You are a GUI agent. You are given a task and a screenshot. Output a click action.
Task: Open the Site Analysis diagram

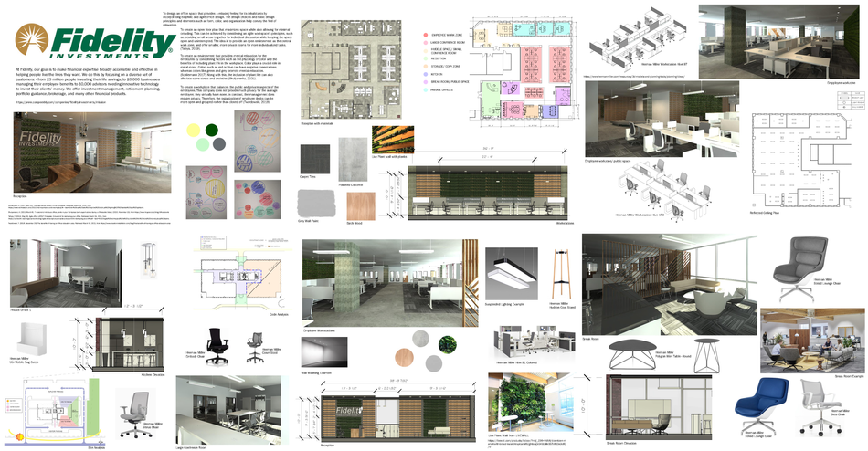pyautogui.click(x=53, y=411)
